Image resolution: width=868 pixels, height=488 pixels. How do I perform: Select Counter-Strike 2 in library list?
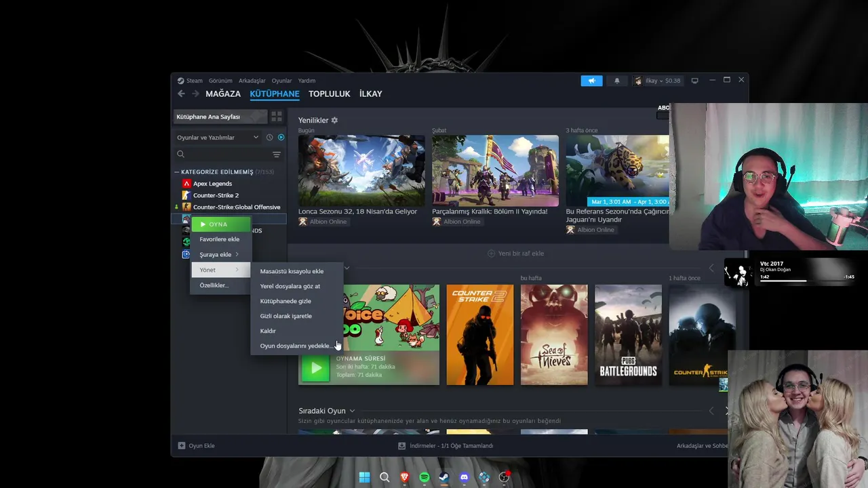click(216, 195)
